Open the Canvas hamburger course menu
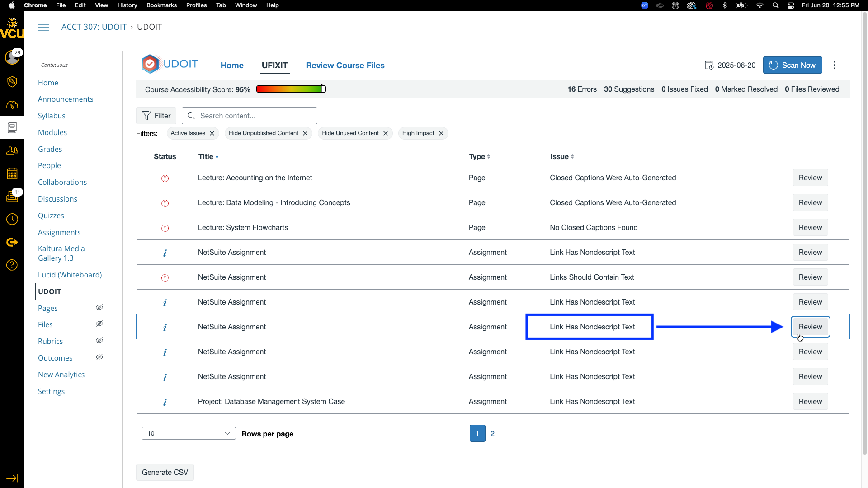The width and height of the screenshot is (868, 488). pos(43,28)
